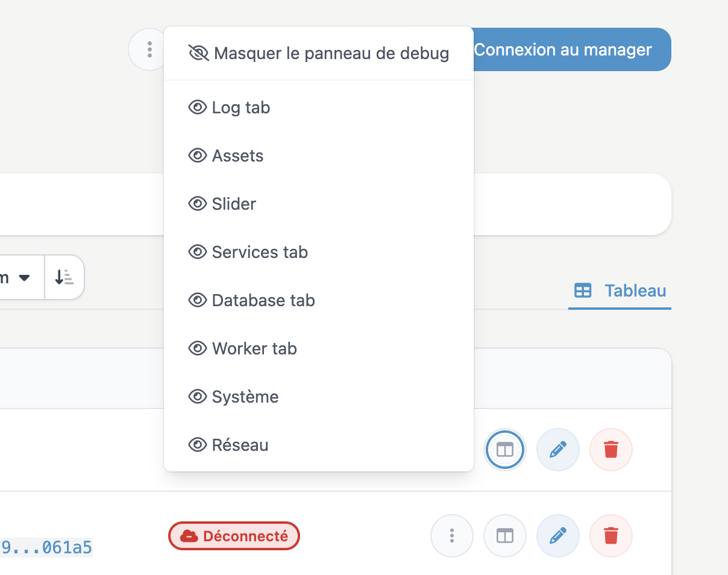The width and height of the screenshot is (728, 575).
Task: Click the Connexion au manager button
Action: (572, 49)
